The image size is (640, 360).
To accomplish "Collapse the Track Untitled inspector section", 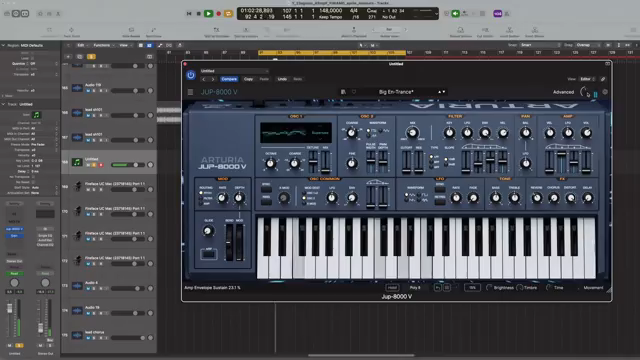I will click(3, 104).
